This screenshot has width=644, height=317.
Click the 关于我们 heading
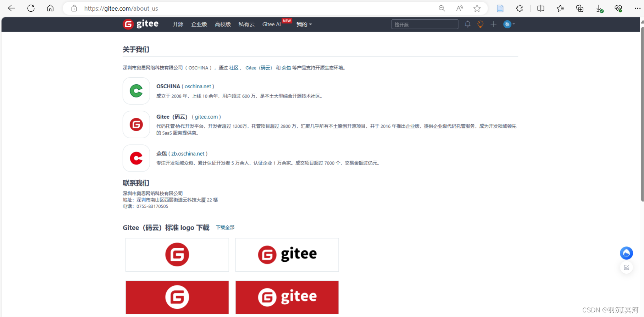(136, 49)
